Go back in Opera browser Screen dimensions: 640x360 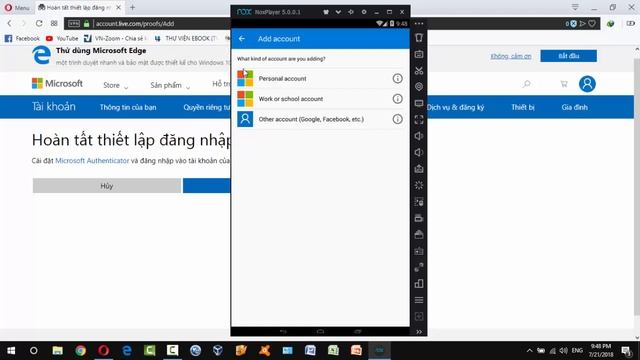tap(10, 23)
